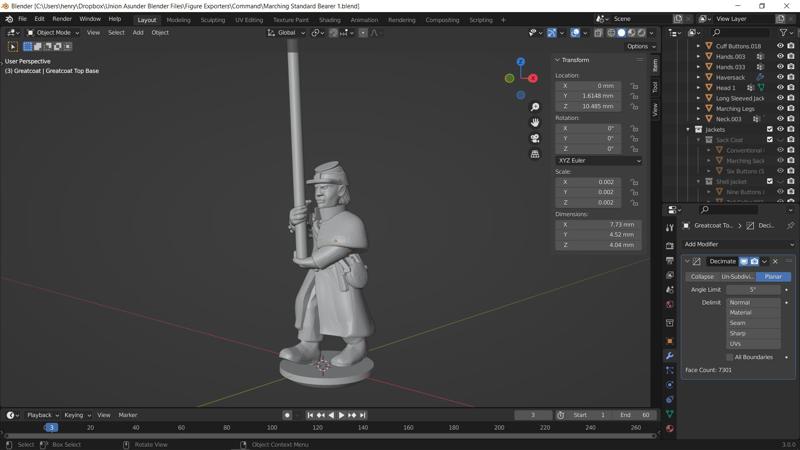
Task: Toggle camera view with the camera icon
Action: click(535, 138)
